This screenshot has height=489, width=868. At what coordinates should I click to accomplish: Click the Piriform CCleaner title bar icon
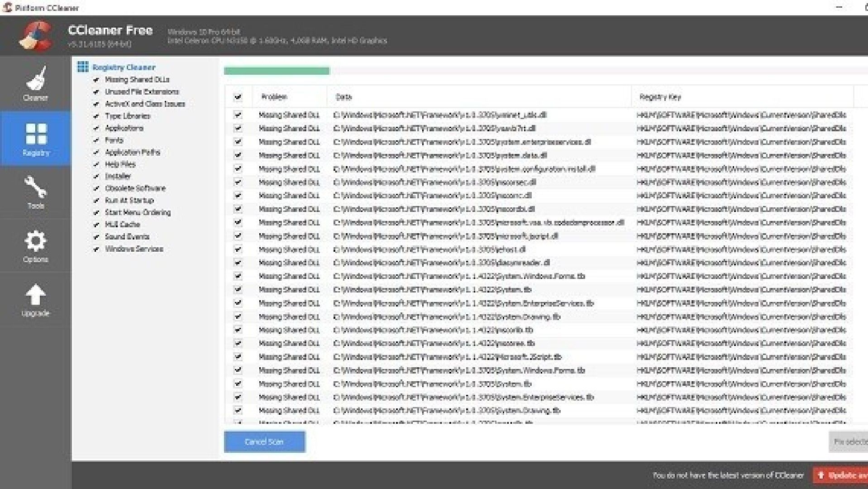pyautogui.click(x=7, y=7)
